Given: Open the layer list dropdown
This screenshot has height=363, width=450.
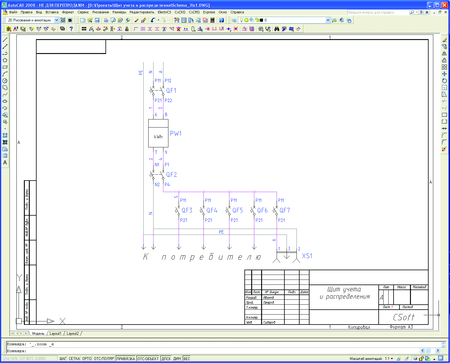Looking at the screenshot, I should 328,20.
